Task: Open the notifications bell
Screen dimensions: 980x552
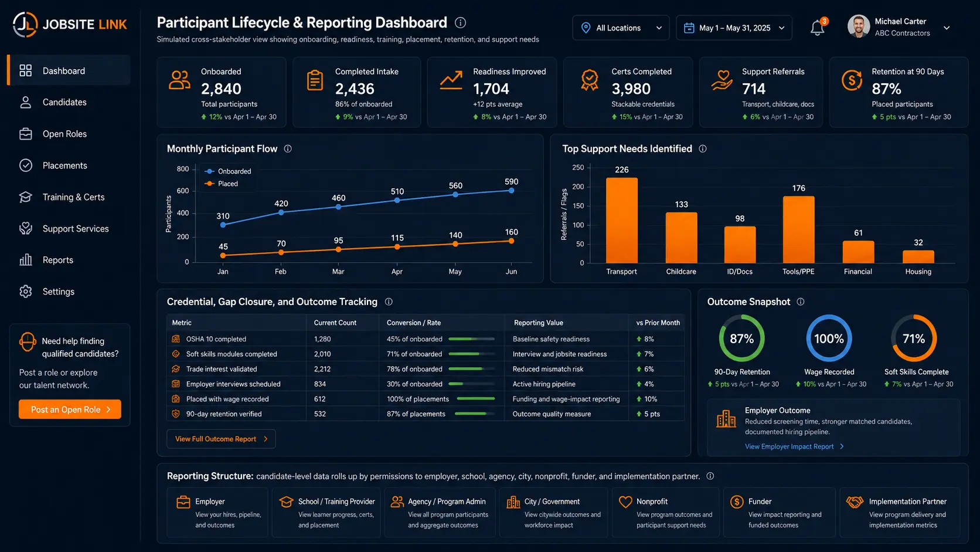Action: (818, 28)
